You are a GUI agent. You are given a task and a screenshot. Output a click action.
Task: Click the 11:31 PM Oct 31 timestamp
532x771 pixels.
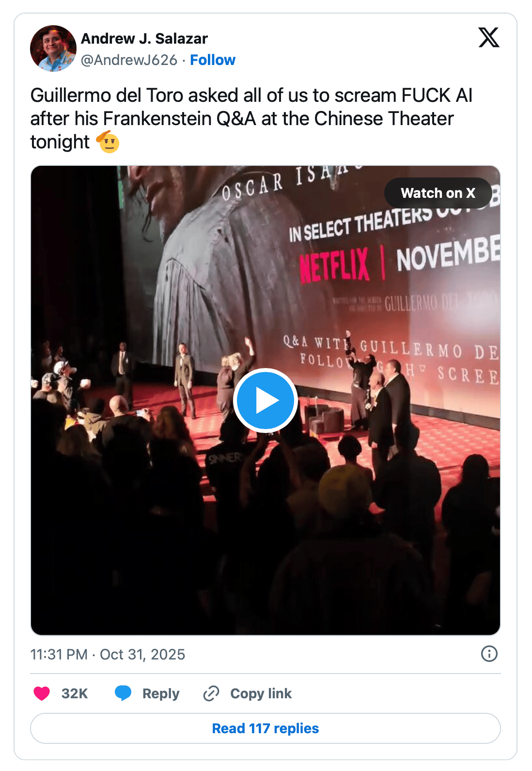pos(108,654)
